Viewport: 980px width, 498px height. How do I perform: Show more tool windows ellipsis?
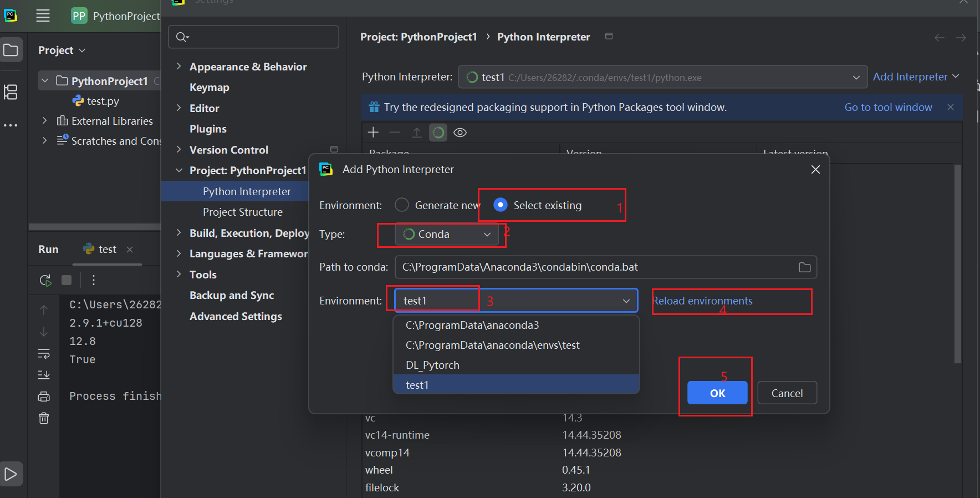point(11,125)
